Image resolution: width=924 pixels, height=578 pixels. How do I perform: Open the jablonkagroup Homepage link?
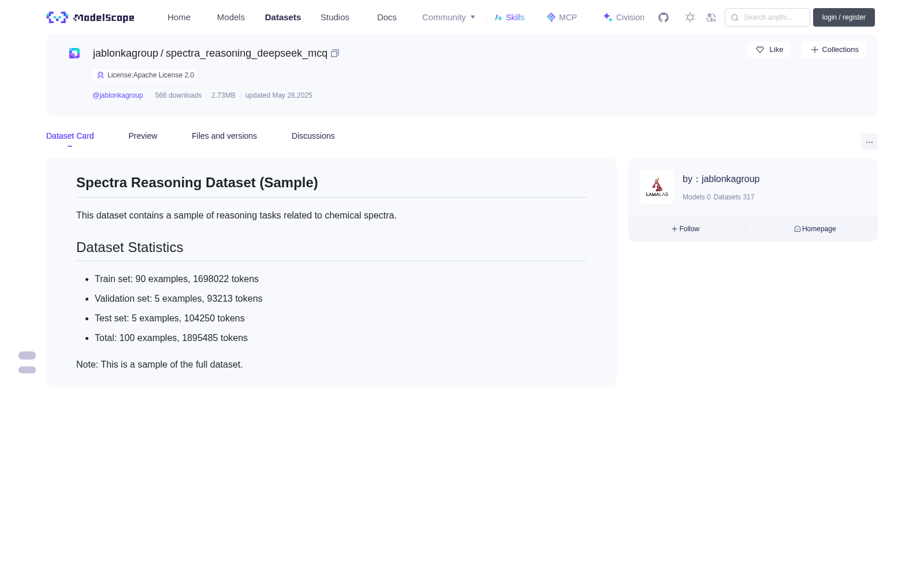coord(815,229)
